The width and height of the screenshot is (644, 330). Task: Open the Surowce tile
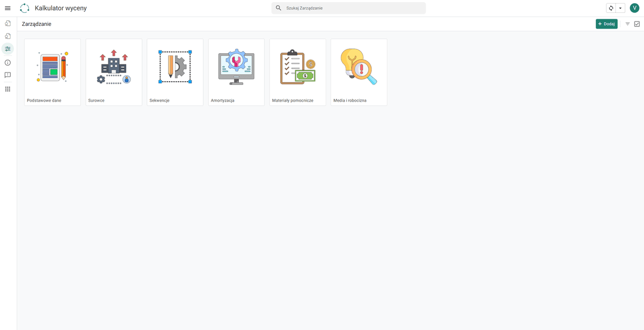[x=114, y=72]
